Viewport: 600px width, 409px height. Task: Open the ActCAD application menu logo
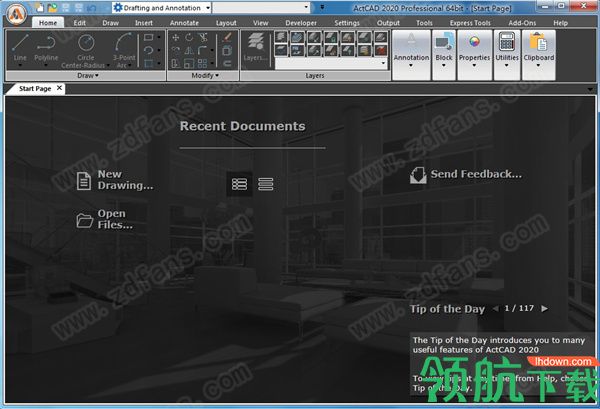point(16,14)
